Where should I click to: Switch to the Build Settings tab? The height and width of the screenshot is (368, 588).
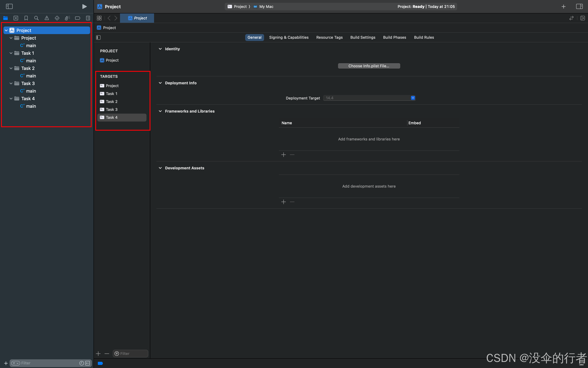363,38
